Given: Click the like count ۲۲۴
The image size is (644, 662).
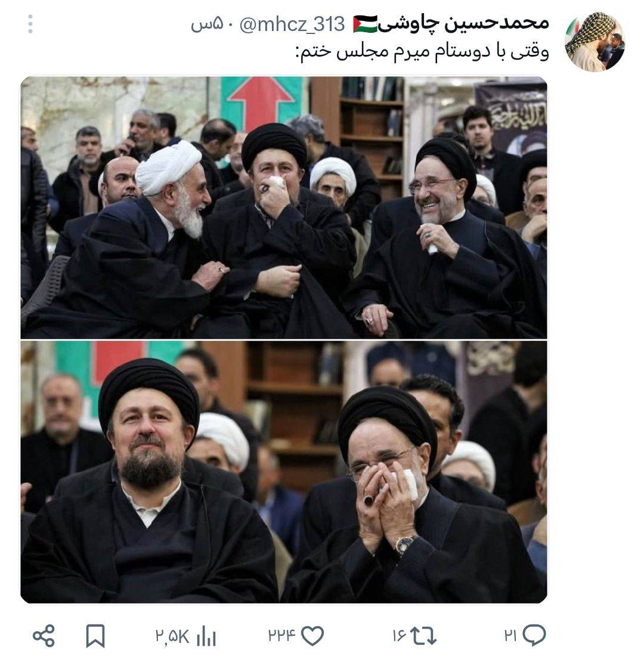Looking at the screenshot, I should point(282,635).
